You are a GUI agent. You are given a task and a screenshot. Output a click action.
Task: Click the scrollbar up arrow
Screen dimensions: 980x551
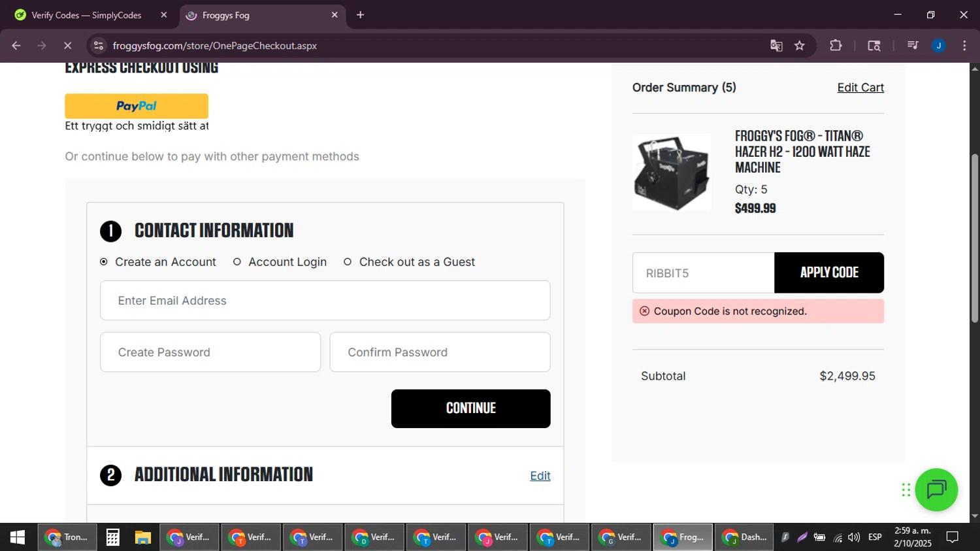pos(975,69)
